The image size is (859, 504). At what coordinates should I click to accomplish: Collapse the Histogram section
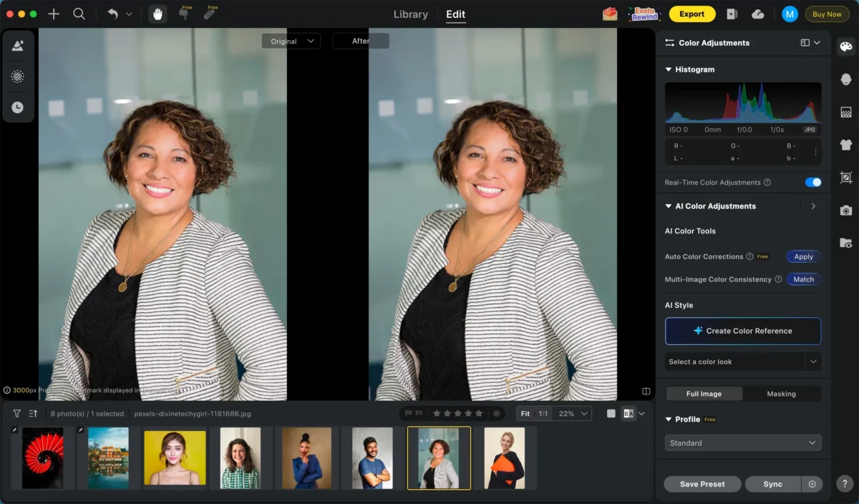click(x=669, y=69)
